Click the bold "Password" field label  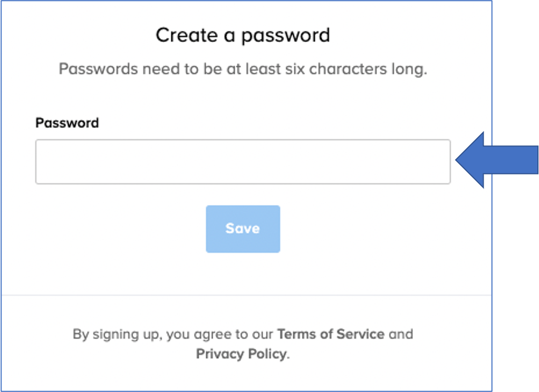tap(67, 123)
